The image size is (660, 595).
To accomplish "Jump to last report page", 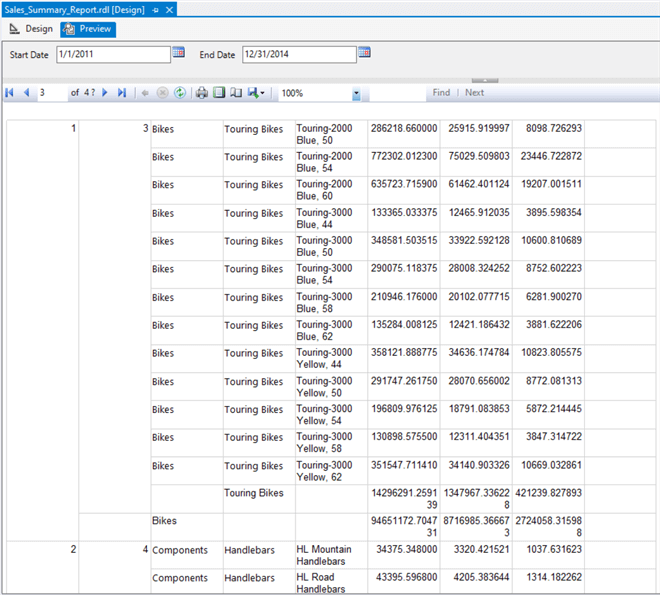I will pyautogui.click(x=122, y=93).
